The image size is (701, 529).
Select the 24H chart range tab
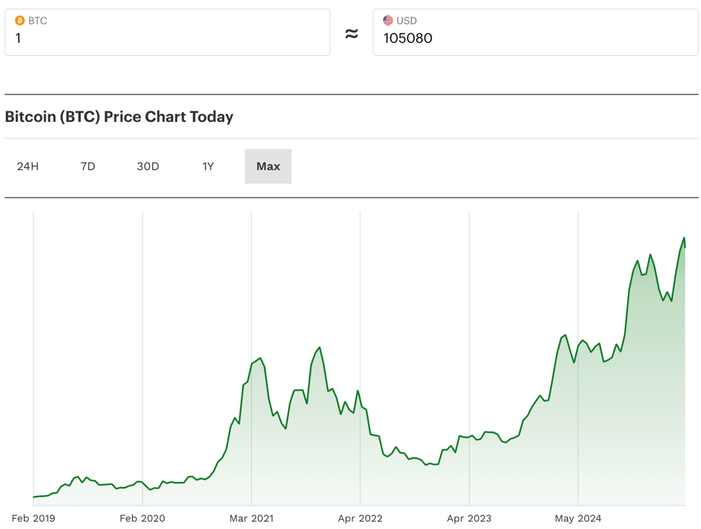(28, 166)
